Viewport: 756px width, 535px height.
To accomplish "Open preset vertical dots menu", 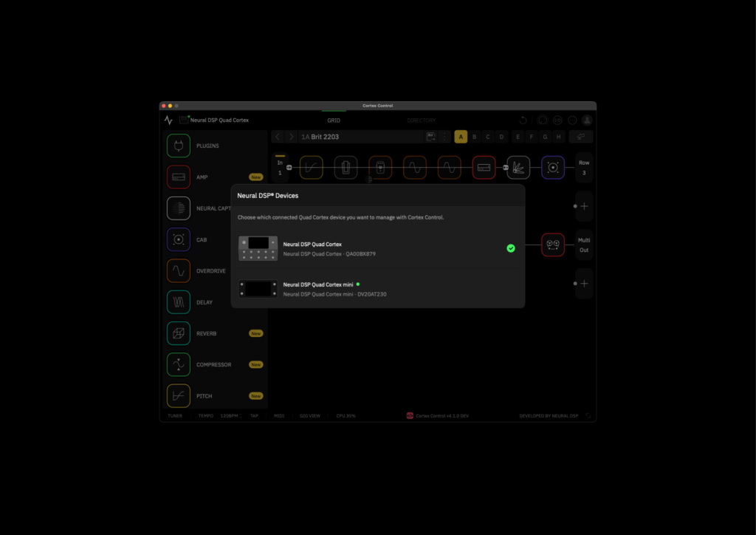I will click(x=444, y=137).
